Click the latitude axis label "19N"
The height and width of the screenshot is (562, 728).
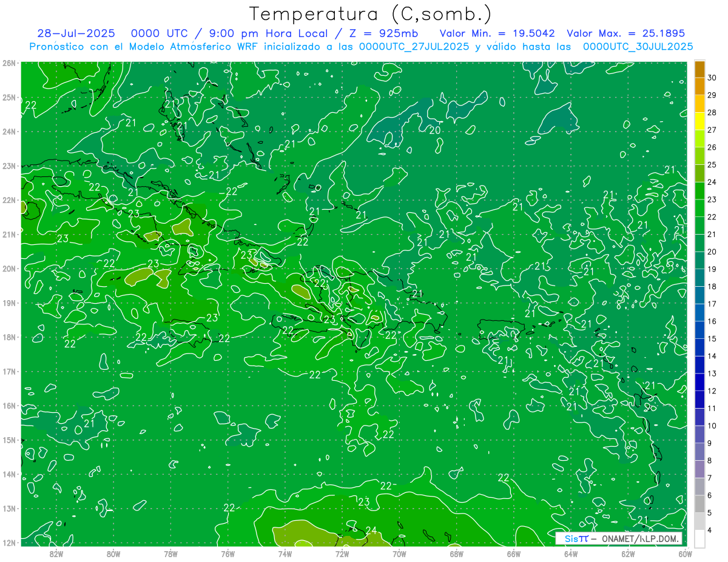tap(9, 303)
